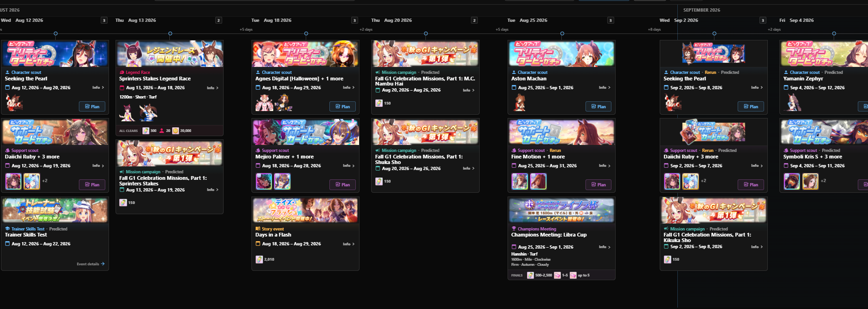Select first support card under Aug 12 Daiichi Ruby
This screenshot has height=309, width=868.
click(13, 181)
